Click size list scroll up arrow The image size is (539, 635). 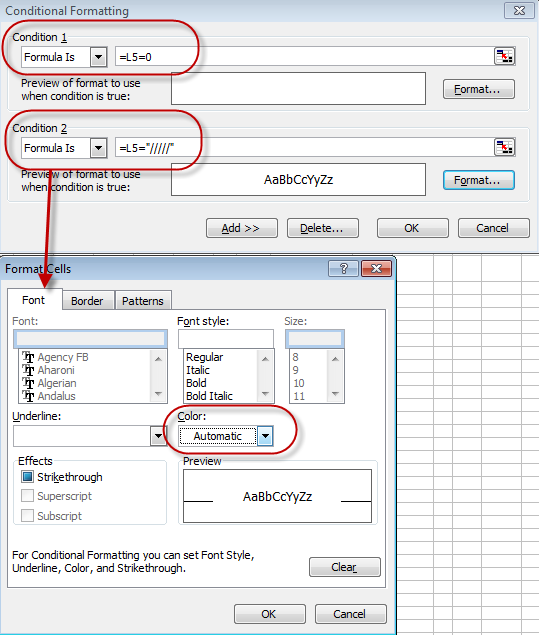(x=335, y=359)
